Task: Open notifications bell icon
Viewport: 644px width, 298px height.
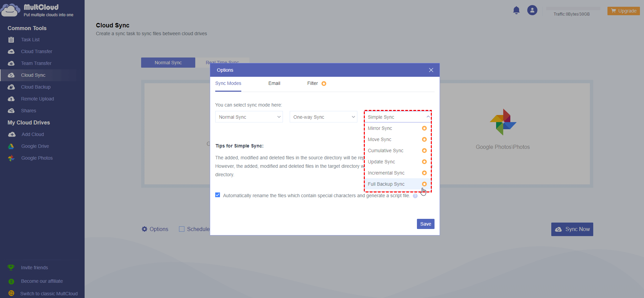Action: pos(516,10)
